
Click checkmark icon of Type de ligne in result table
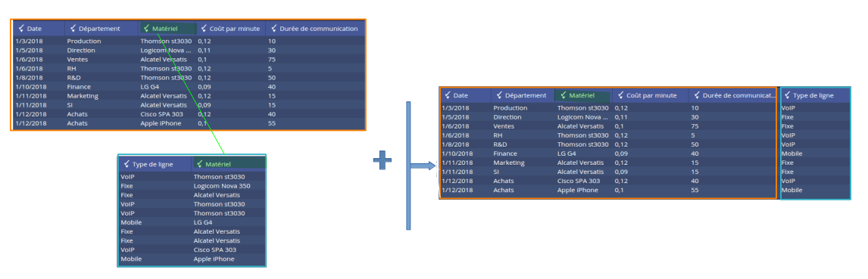tap(788, 95)
